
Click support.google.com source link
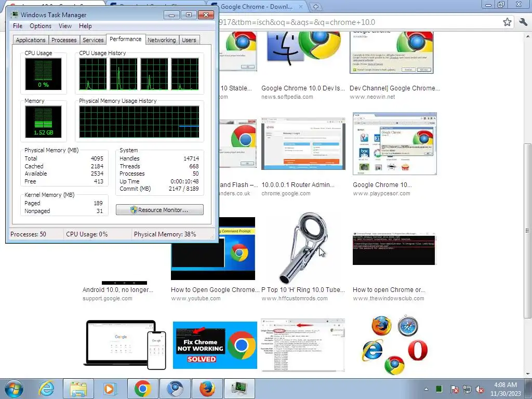(107, 299)
